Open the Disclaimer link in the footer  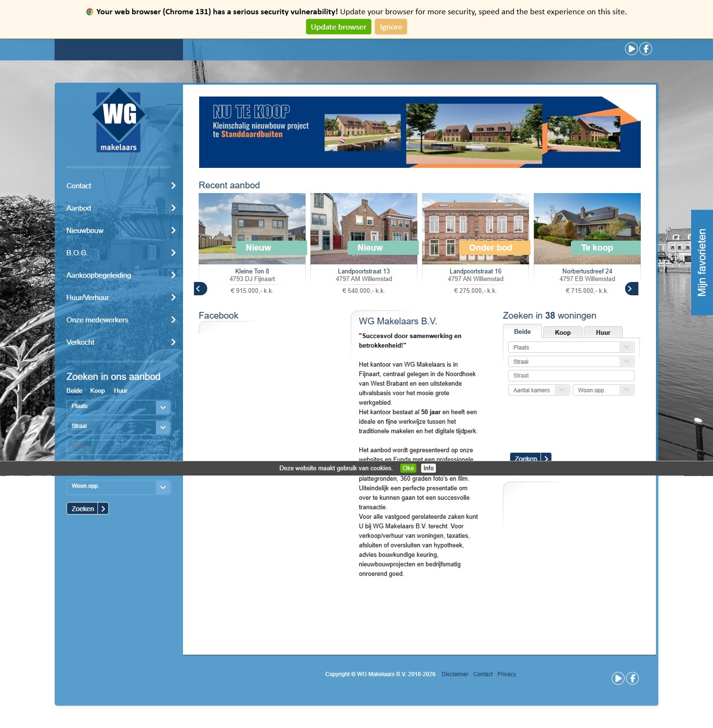pos(455,674)
